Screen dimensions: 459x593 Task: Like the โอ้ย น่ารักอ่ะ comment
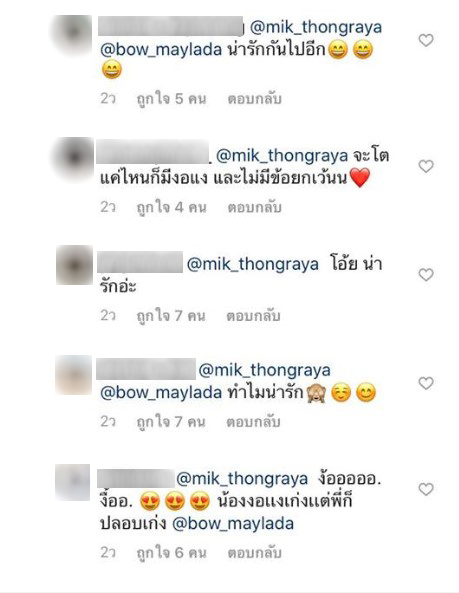426,275
